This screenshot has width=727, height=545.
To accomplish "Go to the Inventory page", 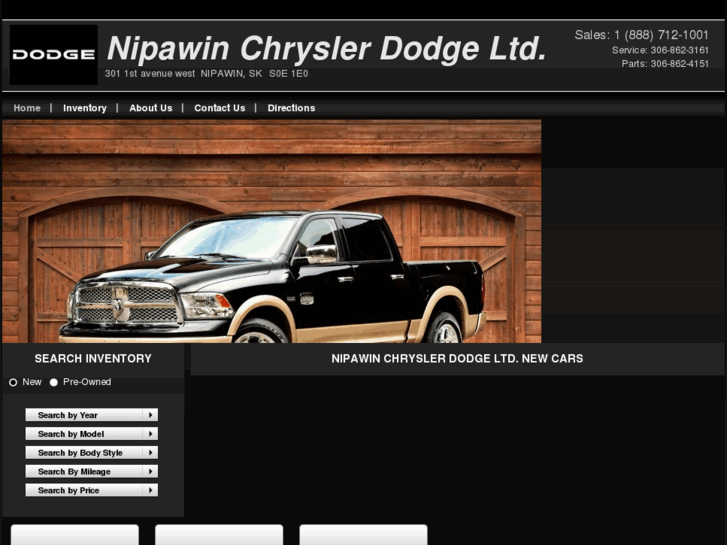I will coord(85,108).
